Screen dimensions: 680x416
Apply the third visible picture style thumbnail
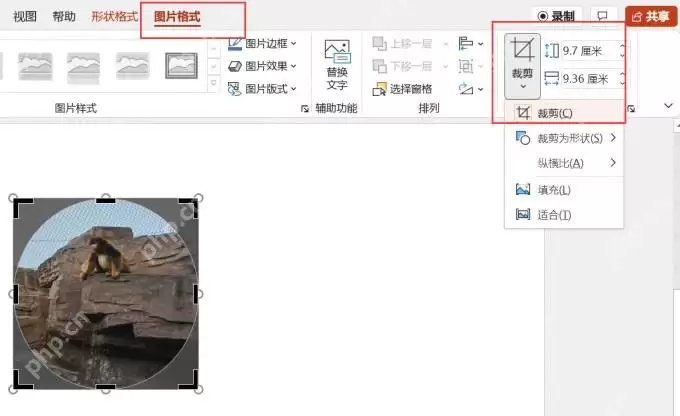pyautogui.click(x=133, y=66)
